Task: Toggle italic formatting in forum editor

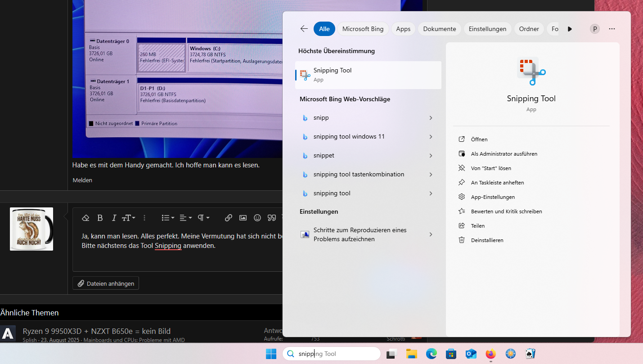Action: [x=114, y=218]
